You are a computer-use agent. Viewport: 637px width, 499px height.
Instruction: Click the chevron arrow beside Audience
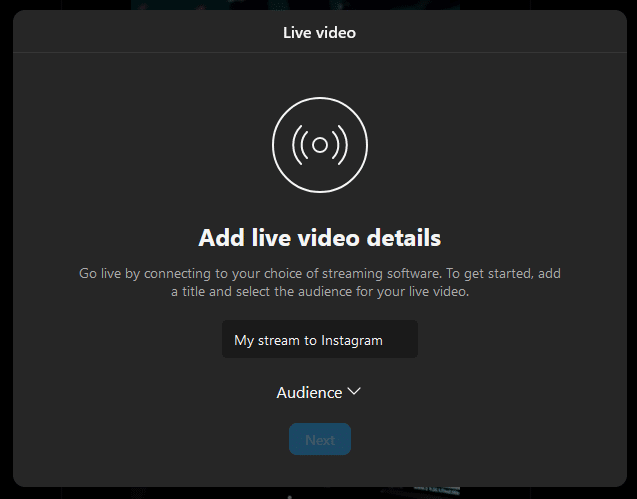pyautogui.click(x=353, y=392)
